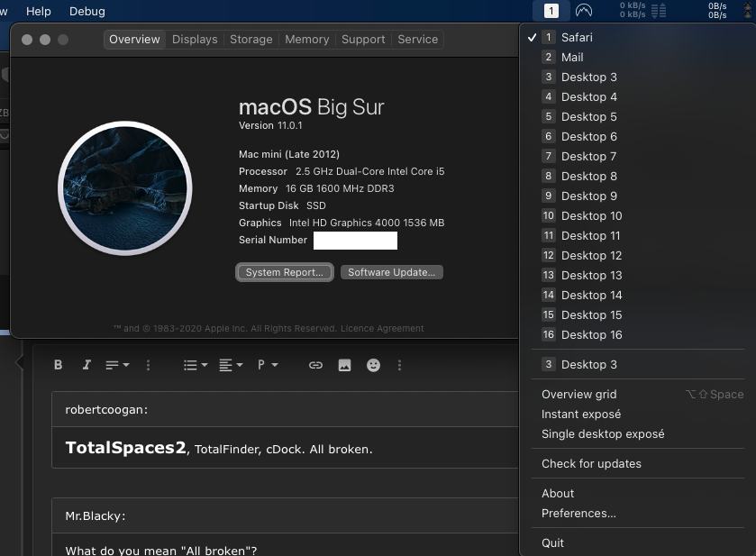Open Preferences from the menu
Screen dimensions: 756x556
(637, 513)
